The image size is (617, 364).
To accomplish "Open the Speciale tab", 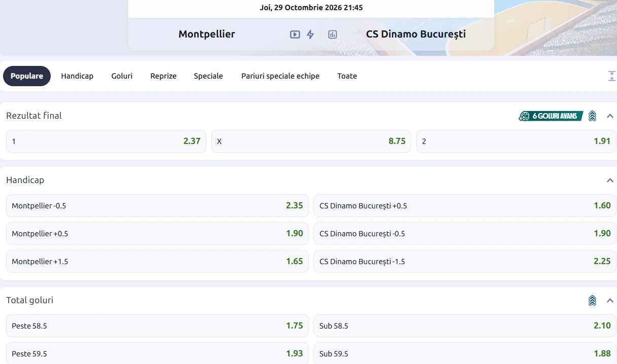I will pyautogui.click(x=208, y=76).
